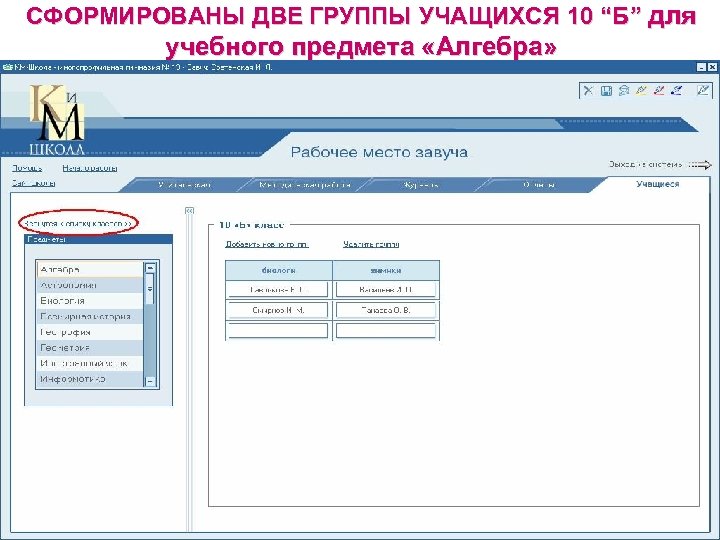Collapse the side panel with the << button

[x=190, y=210]
